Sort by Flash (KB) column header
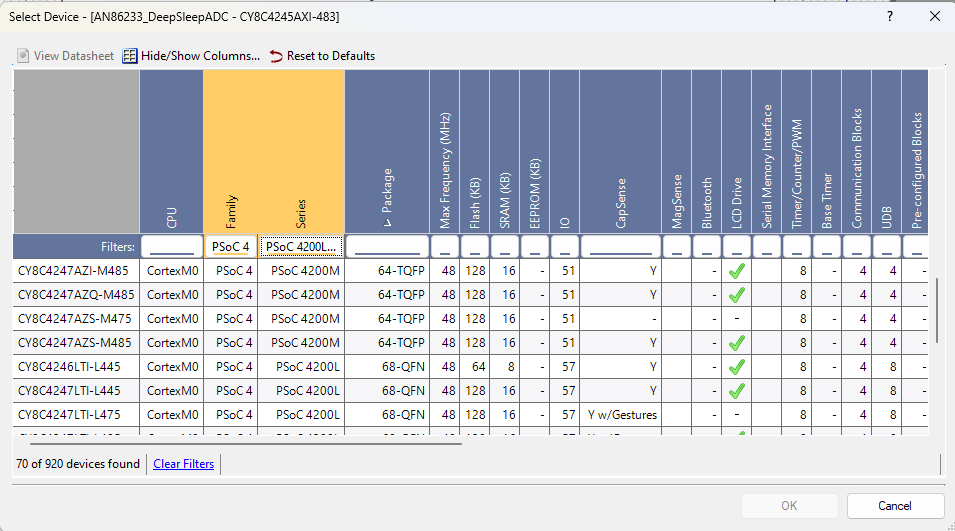The width and height of the screenshot is (955, 531). pyautogui.click(x=475, y=152)
